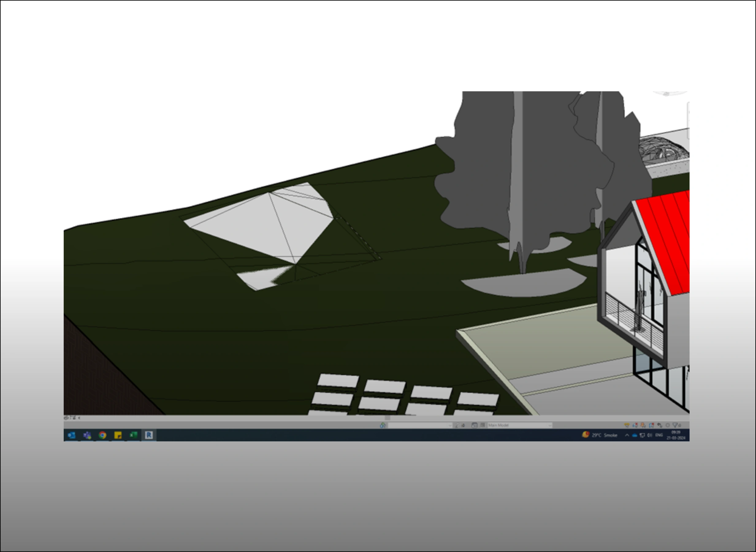Toggle Select Underlay Elements icon

(x=635, y=425)
